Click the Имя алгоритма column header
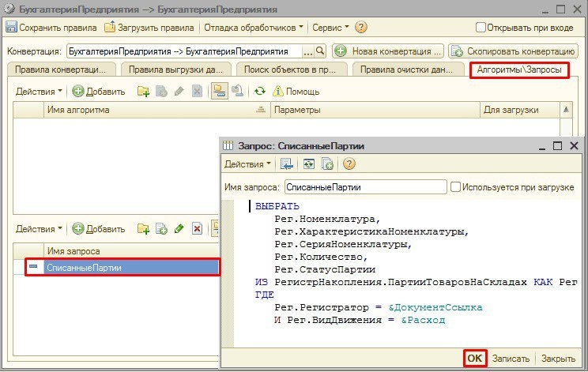 click(x=156, y=110)
